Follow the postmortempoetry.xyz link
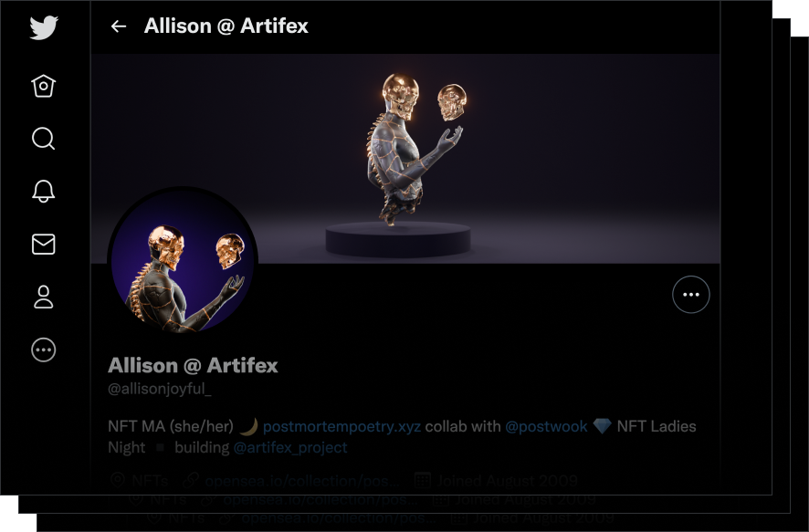Screen dimensions: 809x532 point(341,426)
